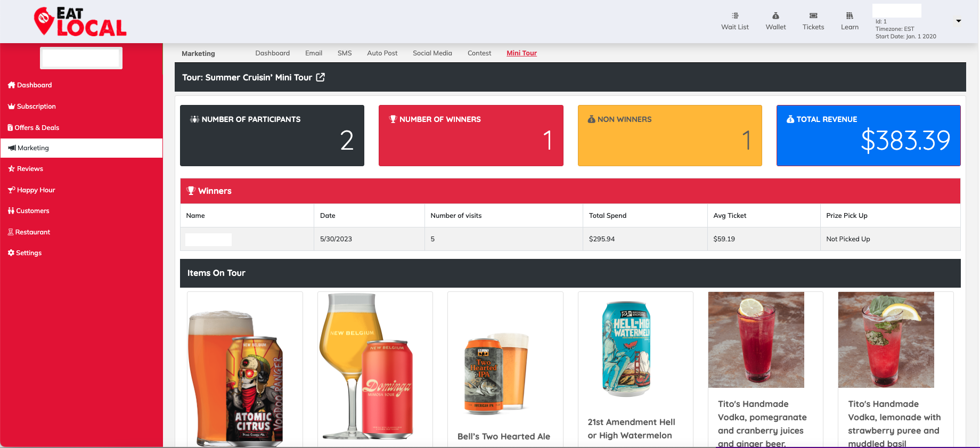Click the Marketing megaphone icon

pyautogui.click(x=12, y=148)
